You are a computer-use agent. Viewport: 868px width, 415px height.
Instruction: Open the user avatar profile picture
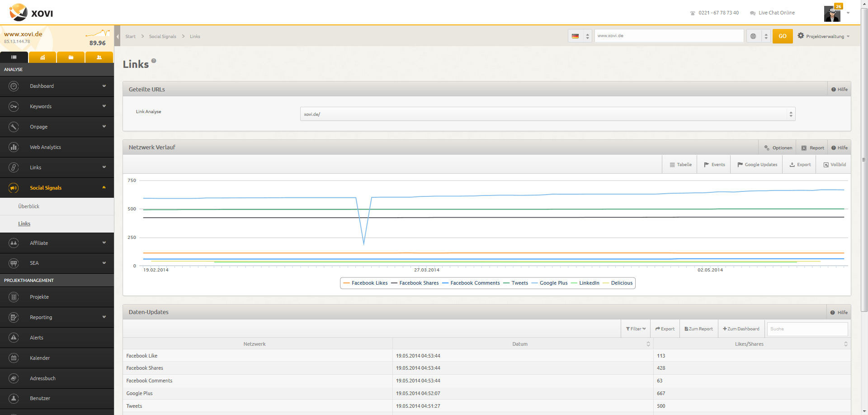point(832,14)
